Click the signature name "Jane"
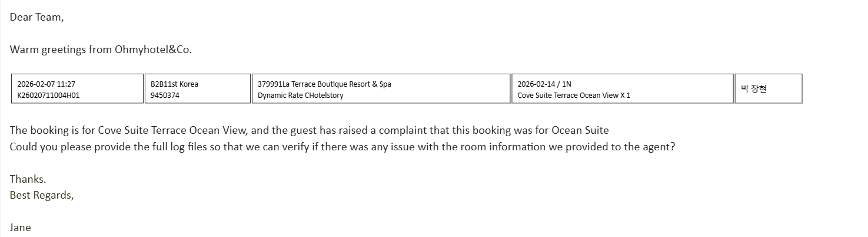The image size is (868, 237). (20, 228)
